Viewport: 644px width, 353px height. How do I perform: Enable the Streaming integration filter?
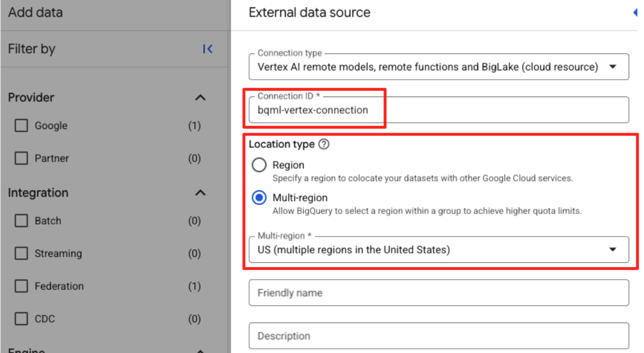point(21,254)
